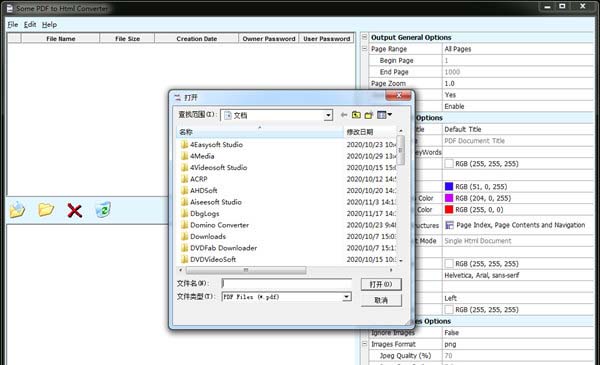Select the 4Videosoft Studio folder

click(214, 168)
